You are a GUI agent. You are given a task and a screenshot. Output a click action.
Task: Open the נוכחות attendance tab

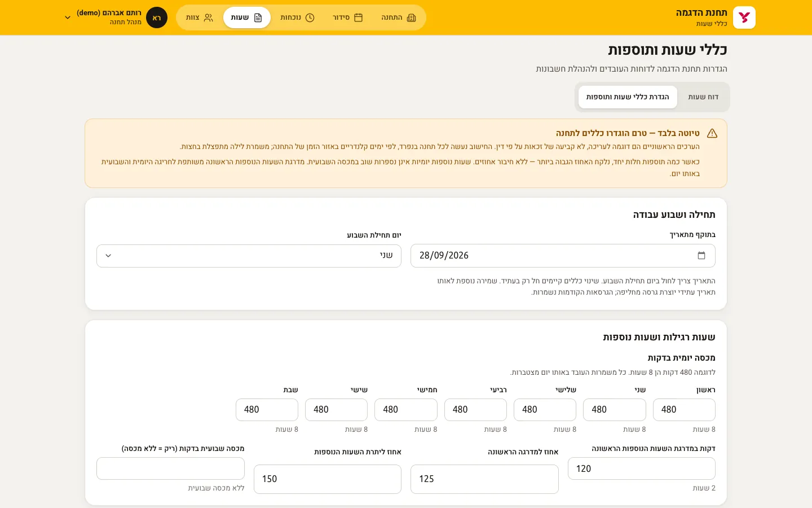tap(297, 17)
